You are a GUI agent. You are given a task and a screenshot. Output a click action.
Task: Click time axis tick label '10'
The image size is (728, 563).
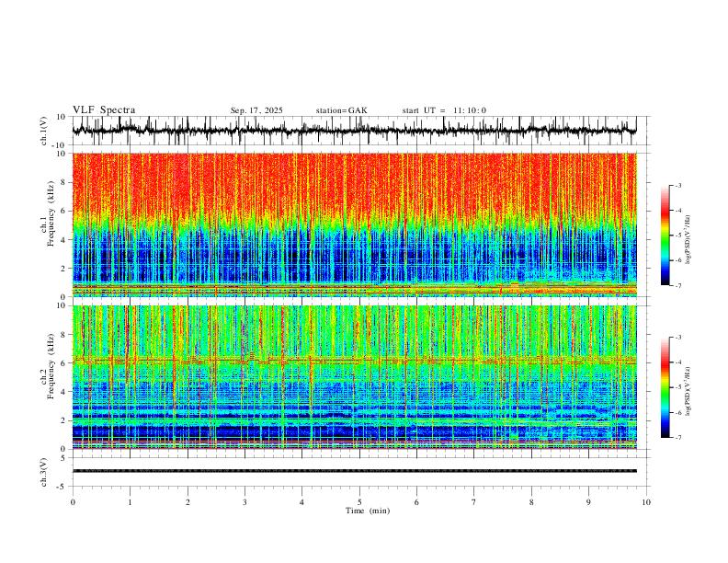(646, 502)
